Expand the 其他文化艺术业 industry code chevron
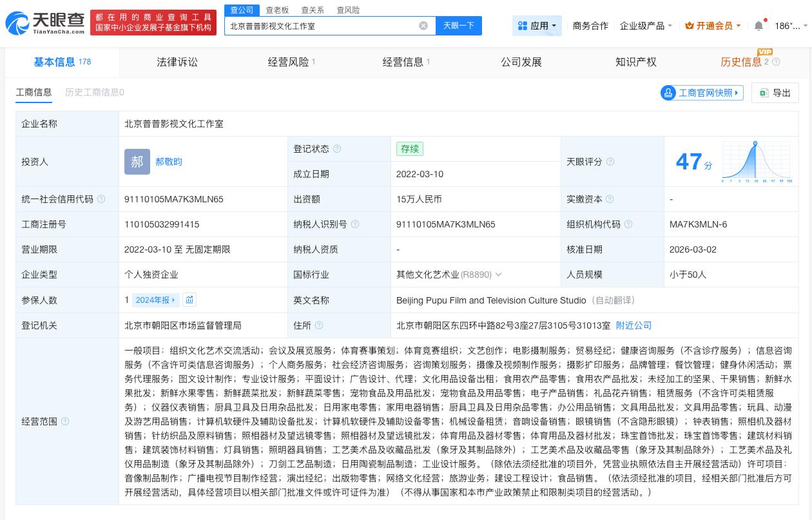This screenshot has height=520, width=812. tap(499, 274)
